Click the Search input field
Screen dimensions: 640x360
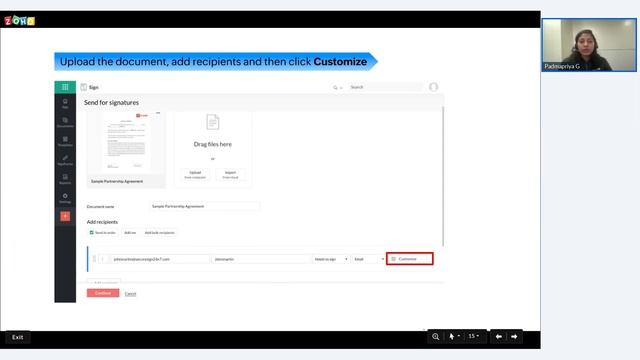pos(385,87)
